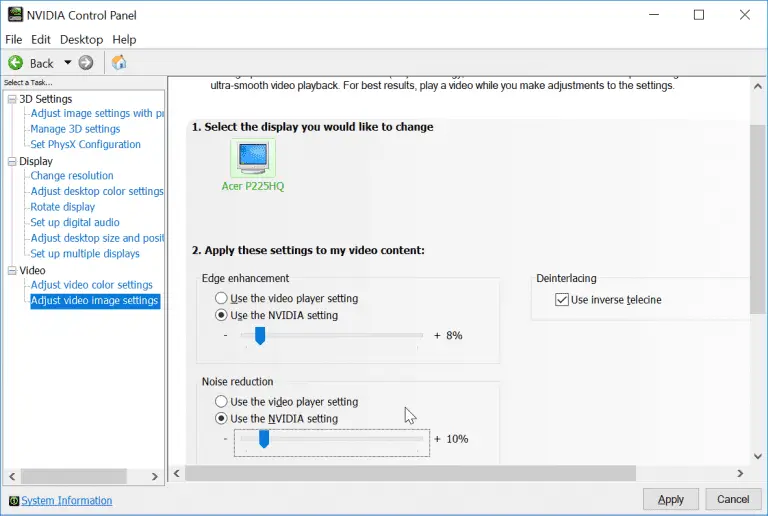
Task: Collapse the Display tree node
Action: (x=12, y=162)
